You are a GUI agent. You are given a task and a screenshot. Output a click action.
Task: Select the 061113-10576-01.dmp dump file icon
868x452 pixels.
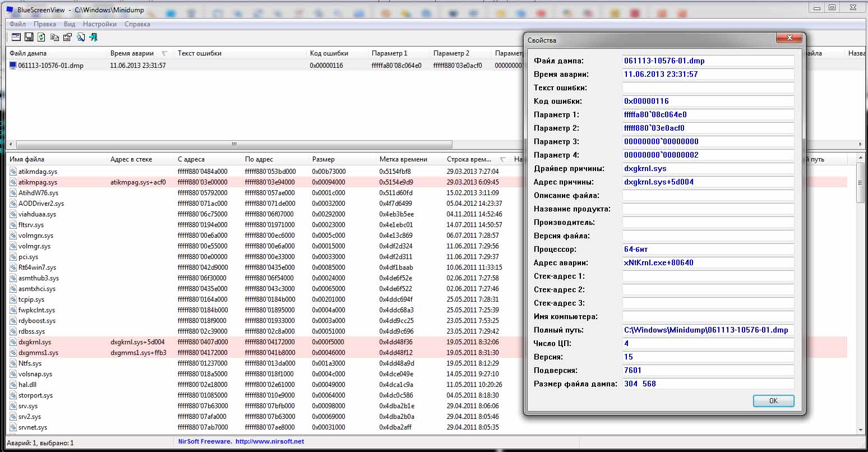tap(13, 66)
